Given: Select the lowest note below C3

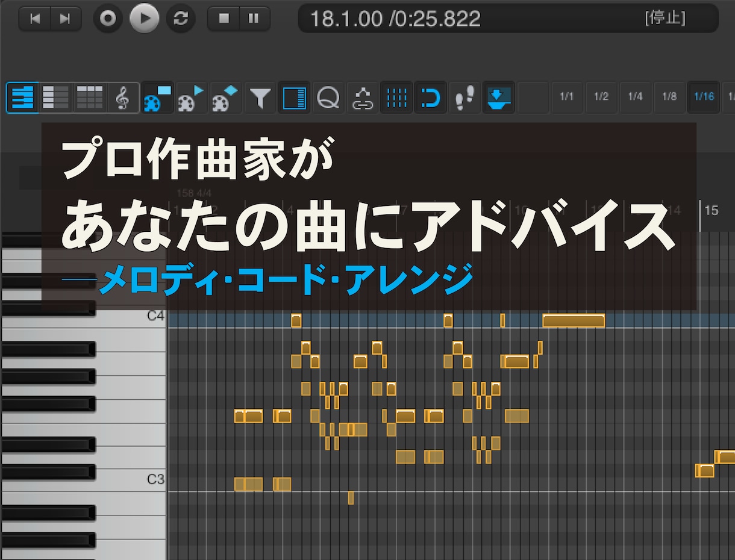Looking at the screenshot, I should (351, 498).
